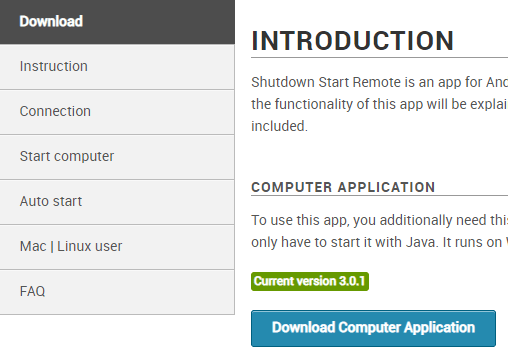
Task: Click the COMPUTER APPLICATION subheading
Action: [343, 187]
